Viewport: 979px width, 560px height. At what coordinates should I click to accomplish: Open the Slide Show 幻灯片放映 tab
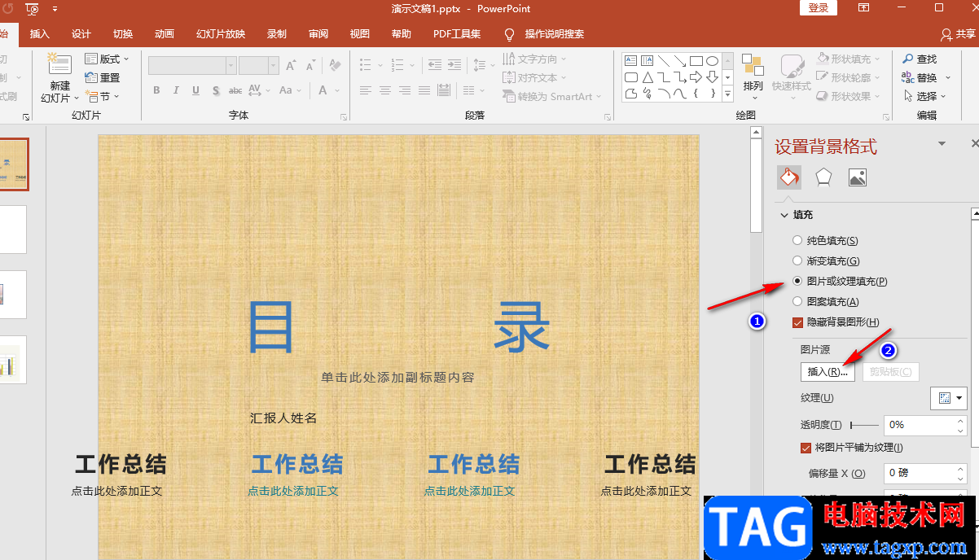point(221,34)
